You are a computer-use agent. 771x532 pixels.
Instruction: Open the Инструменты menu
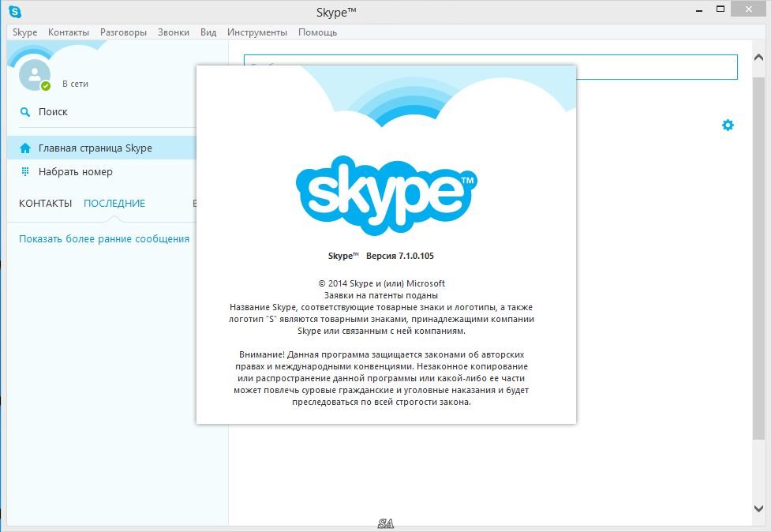click(x=256, y=32)
